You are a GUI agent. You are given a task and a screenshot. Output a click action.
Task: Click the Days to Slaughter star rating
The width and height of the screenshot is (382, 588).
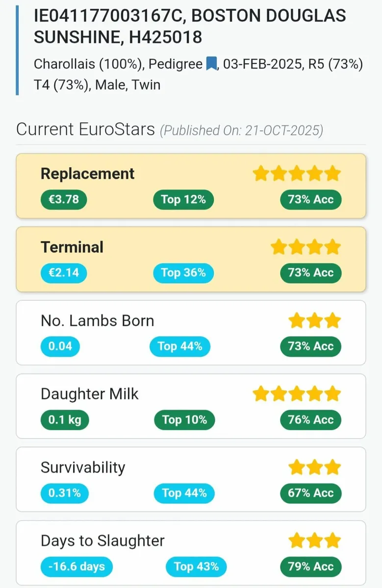[x=314, y=541]
